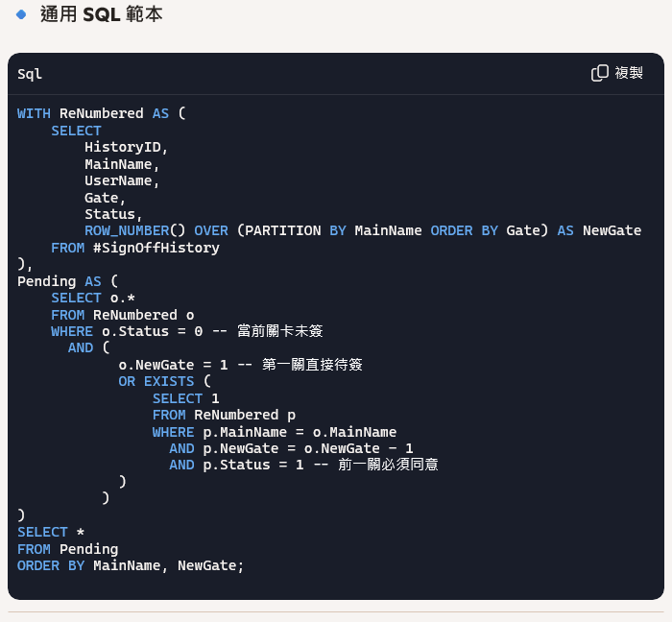Screen dimensions: 672x622
Task: Click the HistoryID column name
Action: [123, 147]
